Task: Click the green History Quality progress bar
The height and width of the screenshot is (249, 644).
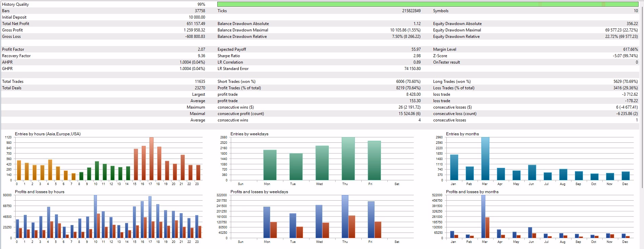Action: [427, 4]
